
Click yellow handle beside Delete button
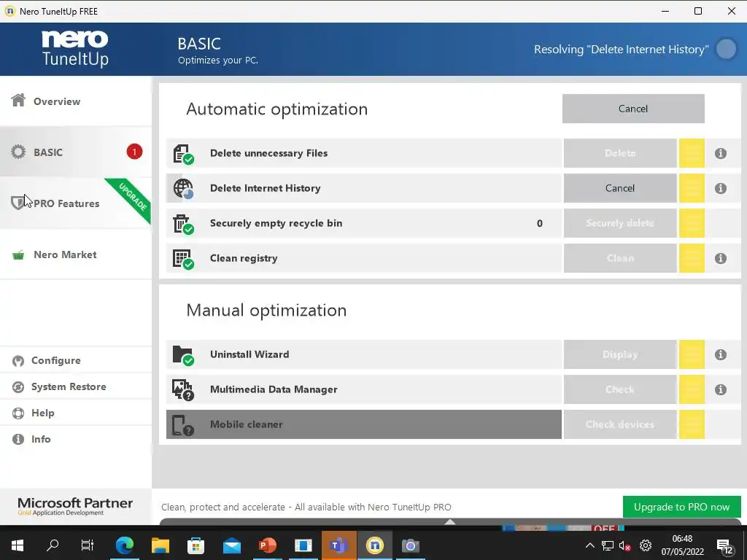tap(692, 153)
